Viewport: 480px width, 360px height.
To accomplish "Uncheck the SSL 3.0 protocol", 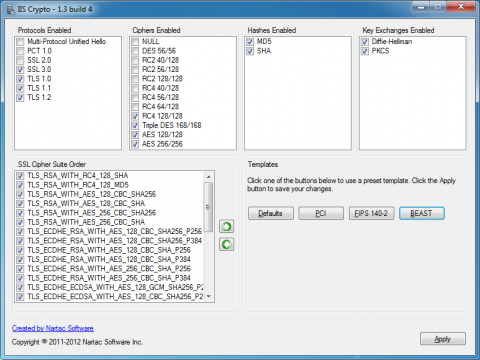I will pyautogui.click(x=21, y=70).
